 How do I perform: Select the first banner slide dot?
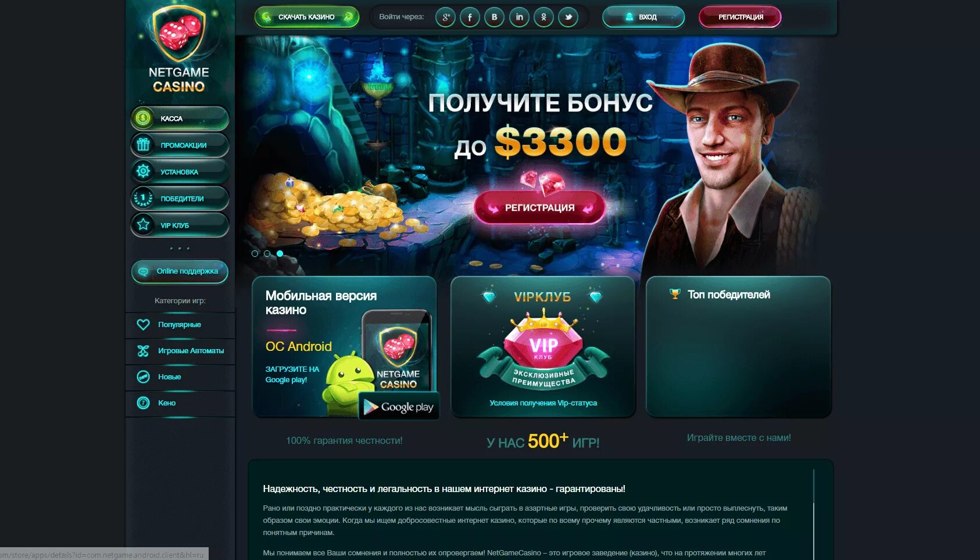pos(255,254)
